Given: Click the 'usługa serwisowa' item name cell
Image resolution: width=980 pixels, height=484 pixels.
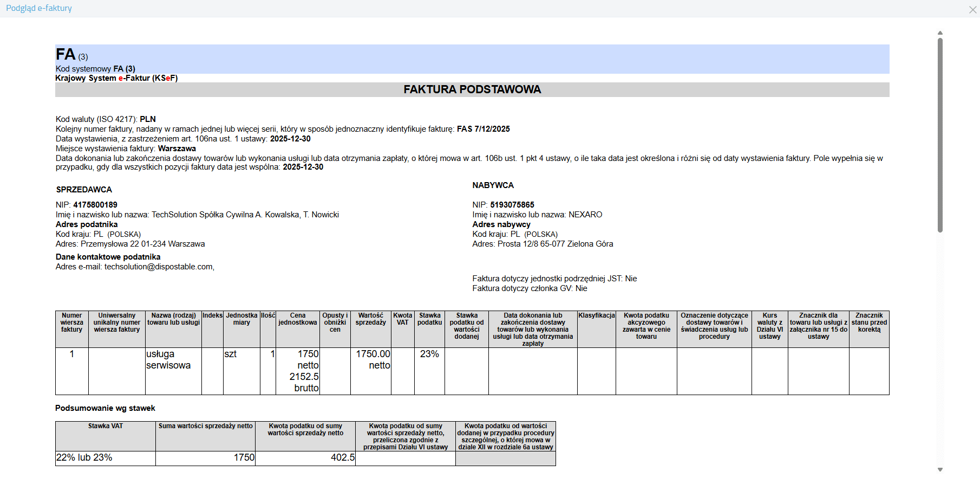Looking at the screenshot, I should tap(168, 359).
